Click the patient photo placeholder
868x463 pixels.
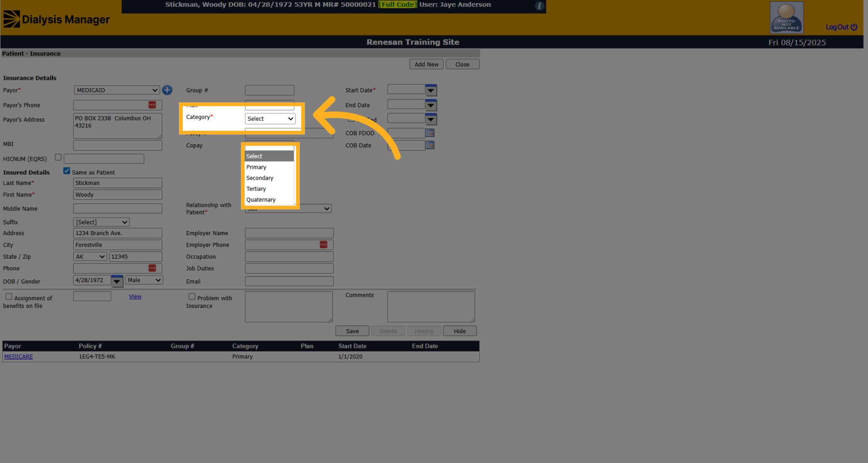click(x=787, y=18)
